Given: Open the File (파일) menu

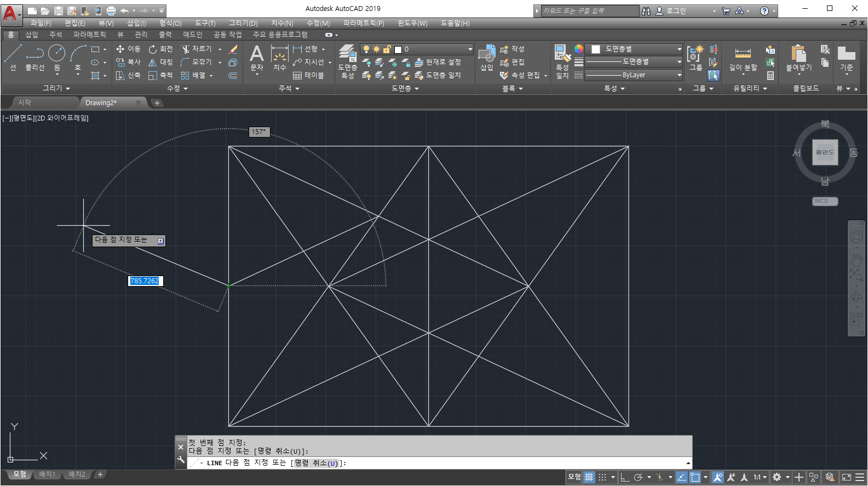Looking at the screenshot, I should 41,23.
